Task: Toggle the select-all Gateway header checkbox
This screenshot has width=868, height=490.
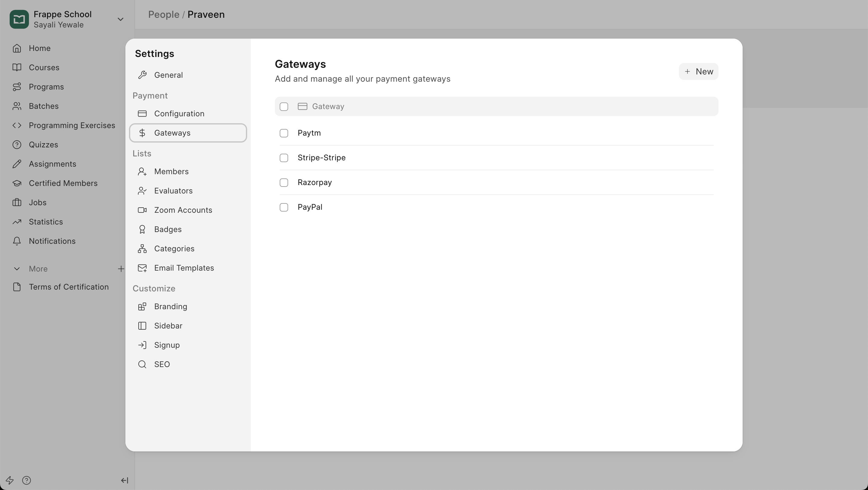Action: pyautogui.click(x=284, y=106)
